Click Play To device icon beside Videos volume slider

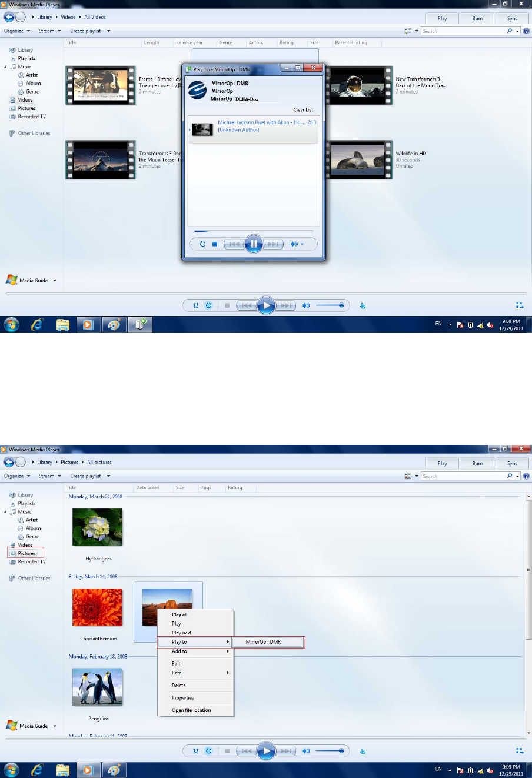pos(363,305)
